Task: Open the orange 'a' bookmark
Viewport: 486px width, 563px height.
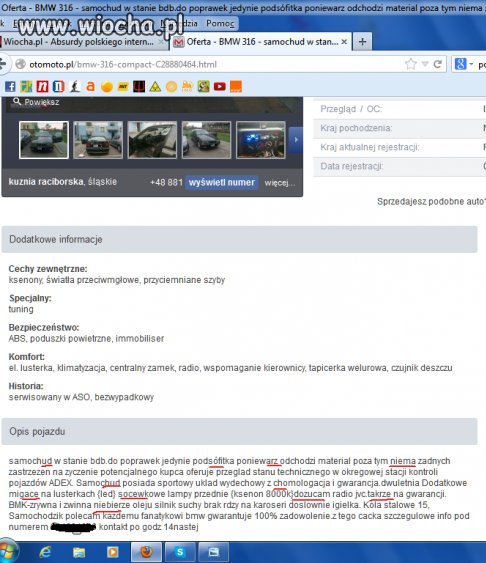Action: pos(91,87)
